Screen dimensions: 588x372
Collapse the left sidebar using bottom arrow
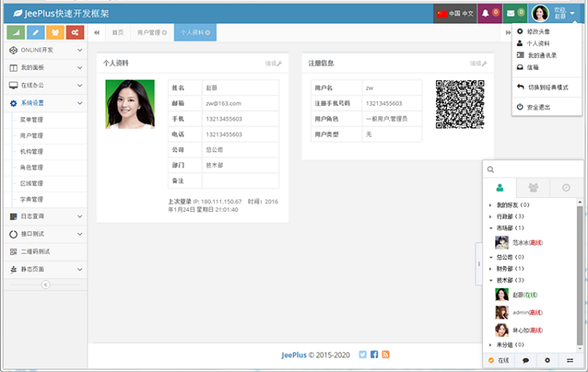tap(44, 284)
